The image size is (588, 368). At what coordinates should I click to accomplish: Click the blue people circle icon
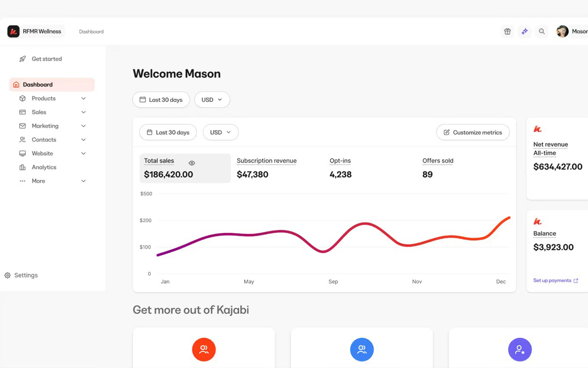click(x=362, y=349)
